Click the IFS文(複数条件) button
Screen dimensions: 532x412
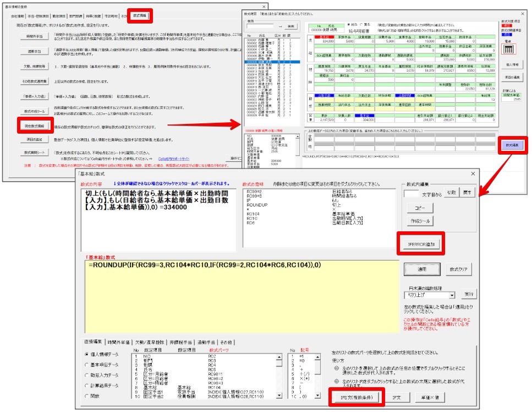353,396
